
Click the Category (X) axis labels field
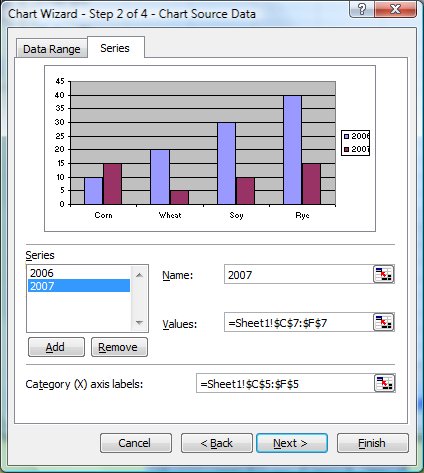click(285, 383)
